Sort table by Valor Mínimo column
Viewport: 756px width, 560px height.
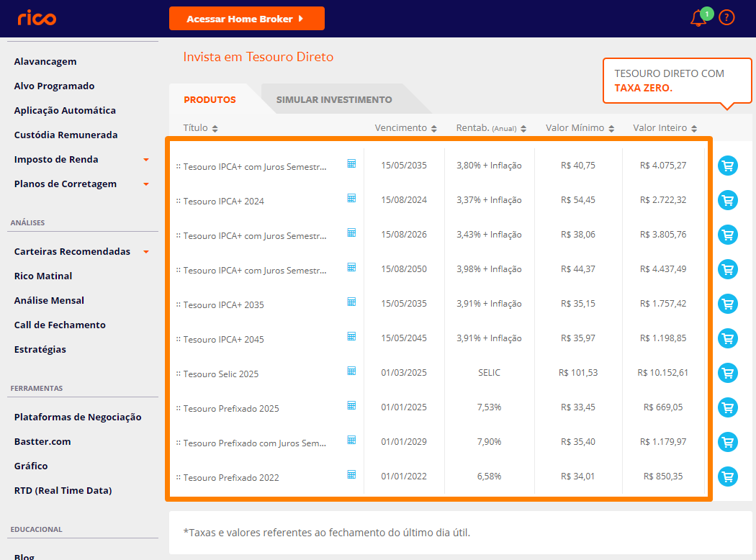(x=580, y=128)
